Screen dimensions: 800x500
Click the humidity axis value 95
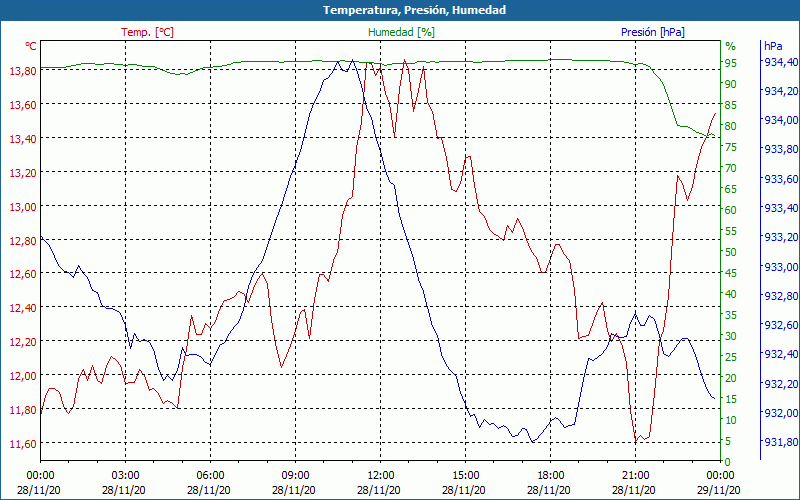pyautogui.click(x=731, y=63)
